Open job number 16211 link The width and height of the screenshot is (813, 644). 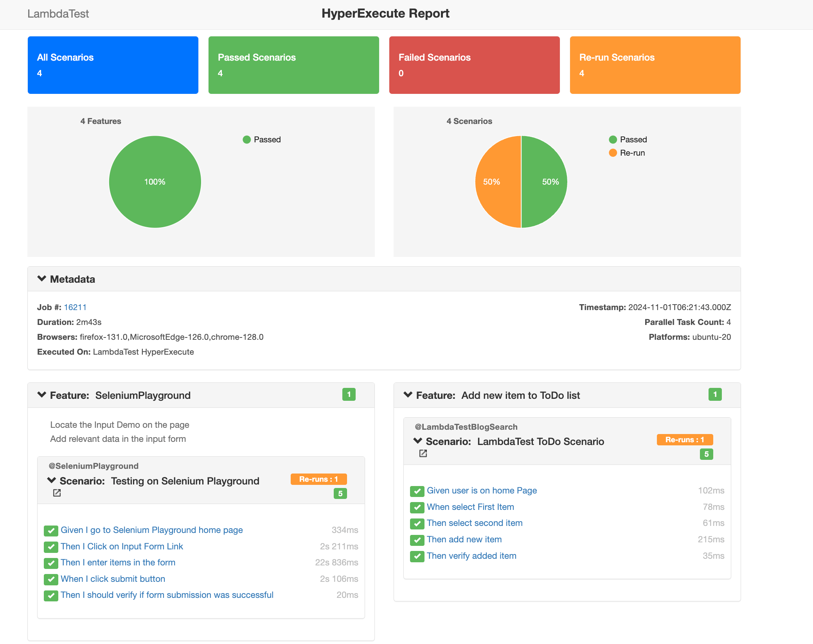point(75,307)
